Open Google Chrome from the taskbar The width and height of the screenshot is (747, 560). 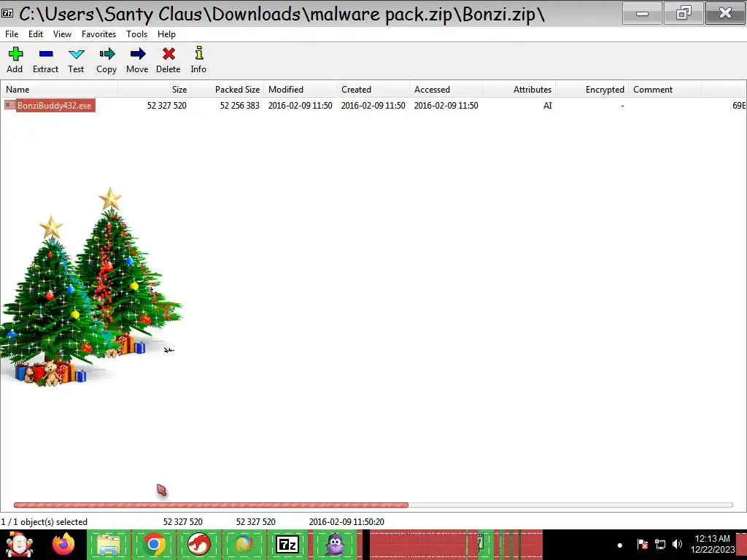click(x=153, y=545)
